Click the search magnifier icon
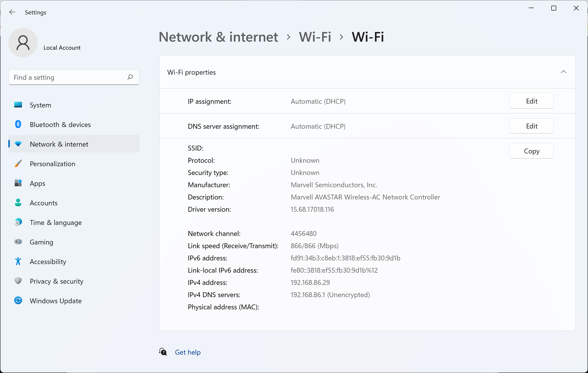The height and width of the screenshot is (373, 588). point(130,77)
